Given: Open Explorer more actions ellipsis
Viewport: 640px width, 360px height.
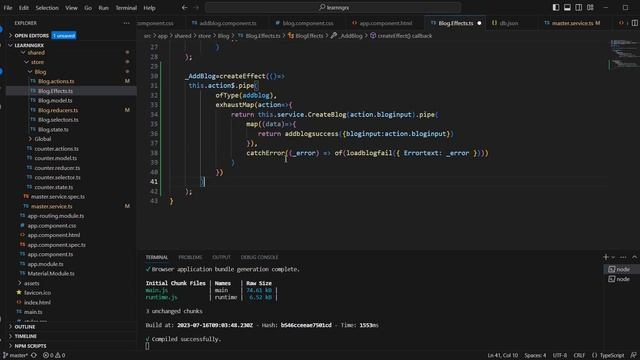Looking at the screenshot, I should point(127,23).
